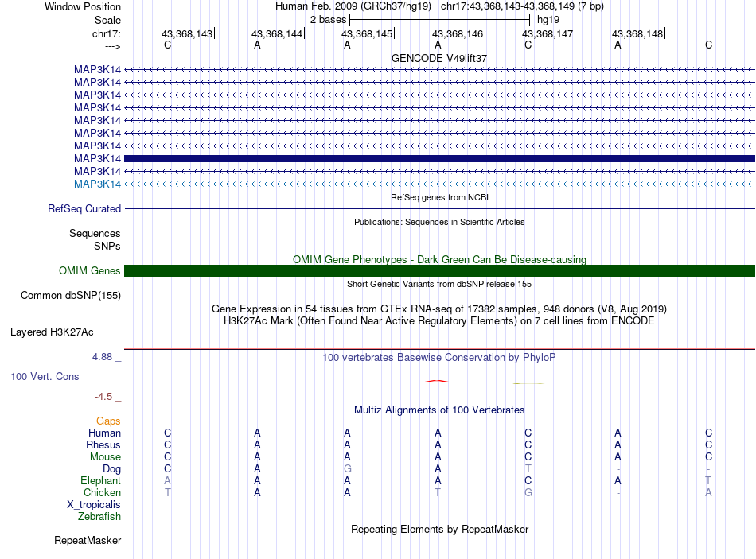Click the SNPs track label
The height and width of the screenshot is (559, 756).
click(x=107, y=246)
